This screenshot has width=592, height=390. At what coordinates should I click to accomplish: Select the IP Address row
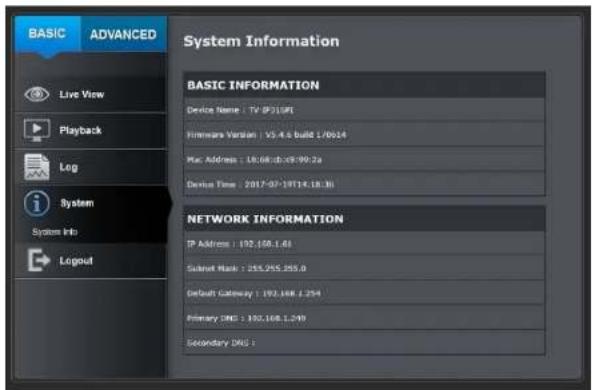click(x=364, y=244)
